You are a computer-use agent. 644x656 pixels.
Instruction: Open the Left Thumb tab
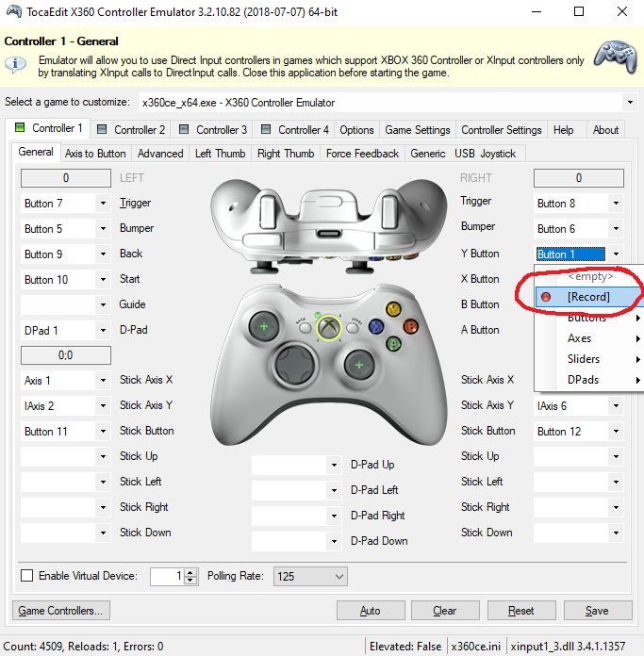click(x=220, y=154)
